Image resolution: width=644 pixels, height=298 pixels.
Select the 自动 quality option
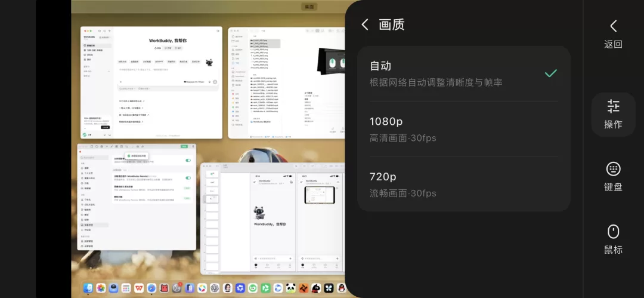[464, 73]
